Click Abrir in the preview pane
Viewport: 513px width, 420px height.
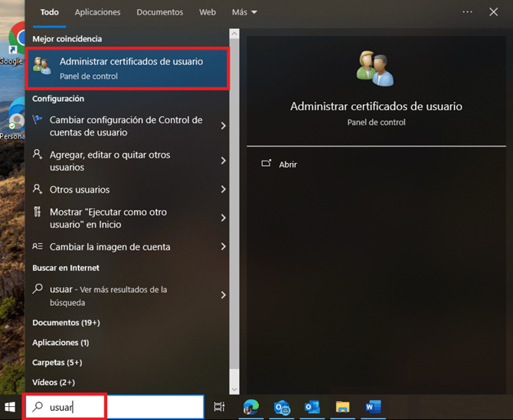(288, 164)
